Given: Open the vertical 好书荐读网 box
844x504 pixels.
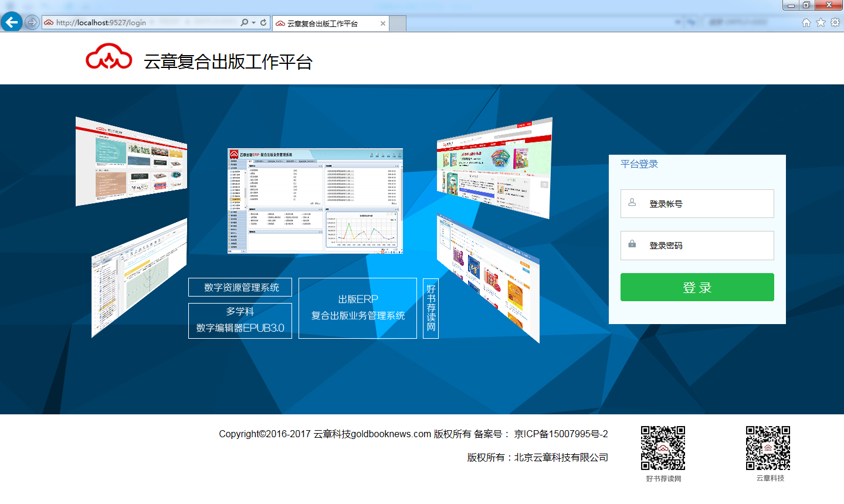Looking at the screenshot, I should click(431, 308).
